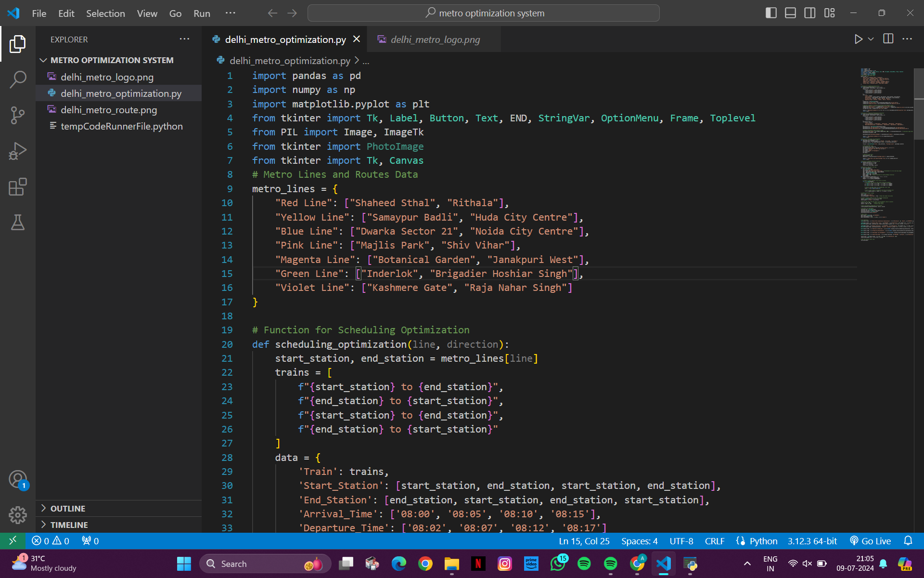Open Run and Debug view
924x578 pixels.
click(18, 151)
